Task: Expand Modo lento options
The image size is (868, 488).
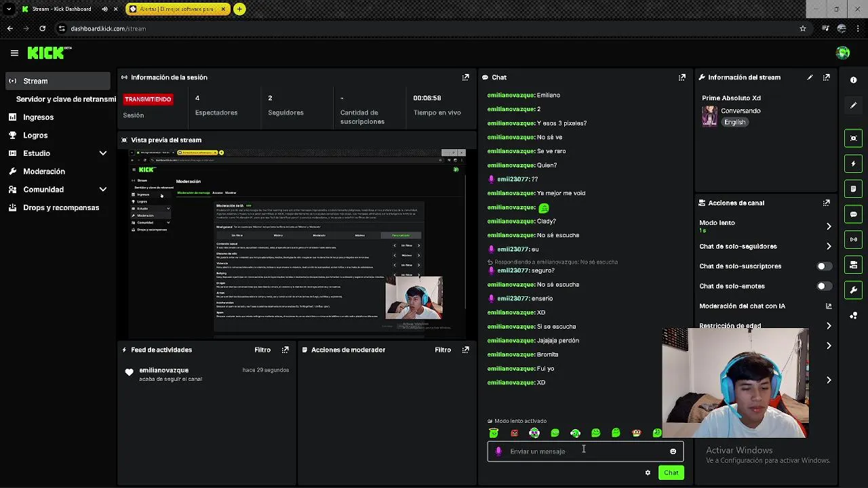Action: click(x=829, y=226)
